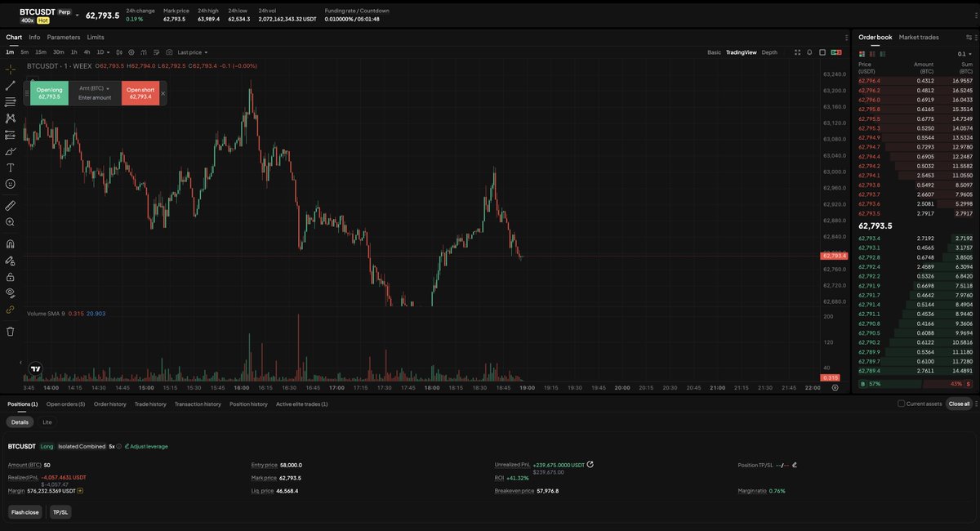This screenshot has width=980, height=531.
Task: Open candlestick chart type selector
Action: pyautogui.click(x=119, y=52)
